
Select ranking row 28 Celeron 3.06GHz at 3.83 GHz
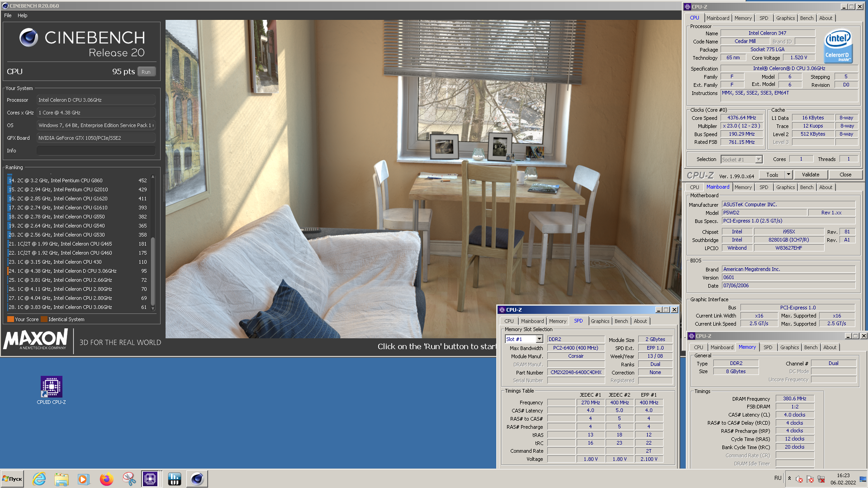click(77, 307)
